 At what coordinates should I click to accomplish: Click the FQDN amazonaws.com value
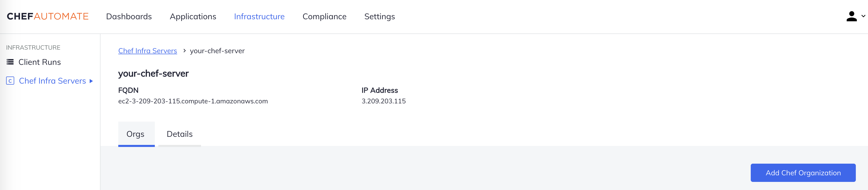coord(193,101)
